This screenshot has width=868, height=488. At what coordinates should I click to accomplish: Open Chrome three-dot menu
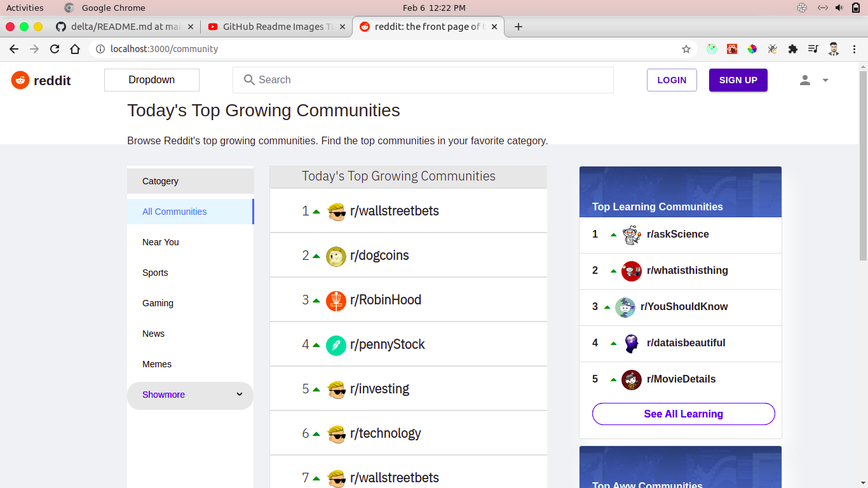click(x=855, y=49)
